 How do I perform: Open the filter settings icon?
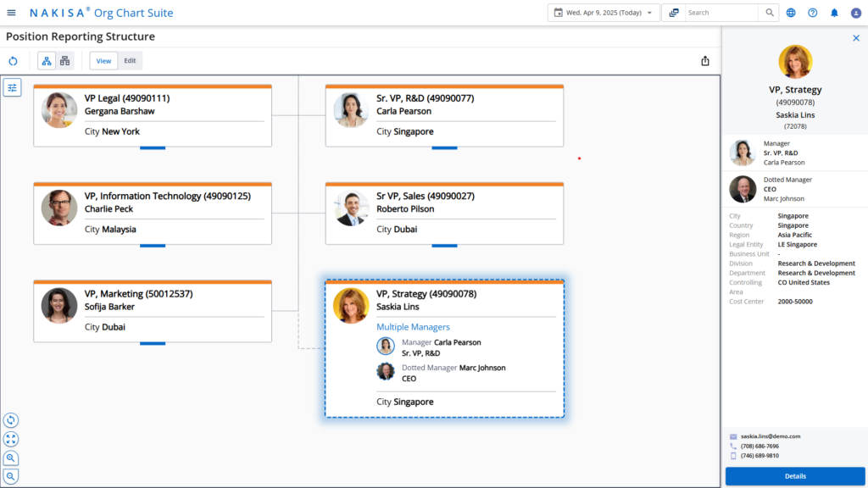tap(12, 87)
